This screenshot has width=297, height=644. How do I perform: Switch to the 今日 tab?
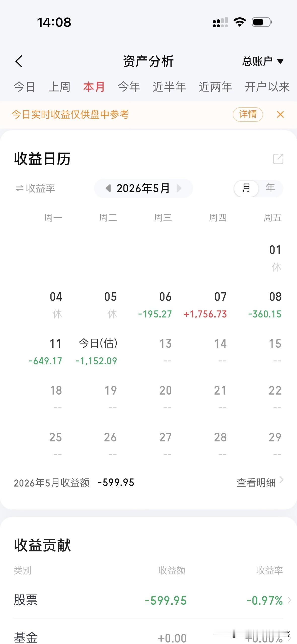click(x=24, y=87)
